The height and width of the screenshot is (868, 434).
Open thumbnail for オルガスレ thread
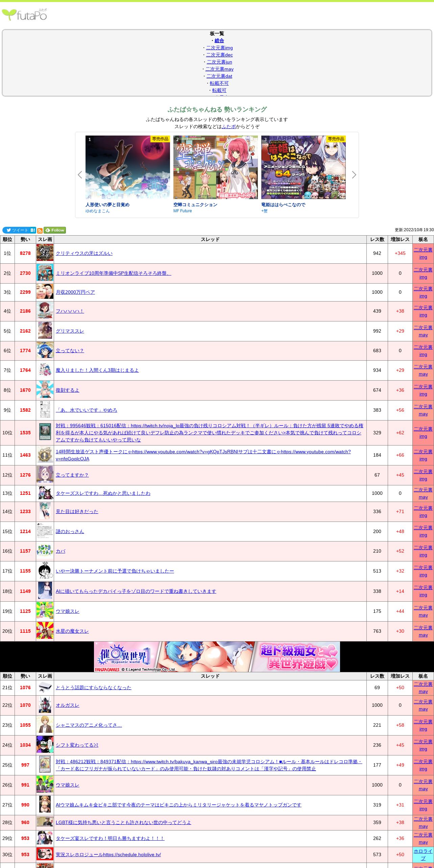point(45,705)
